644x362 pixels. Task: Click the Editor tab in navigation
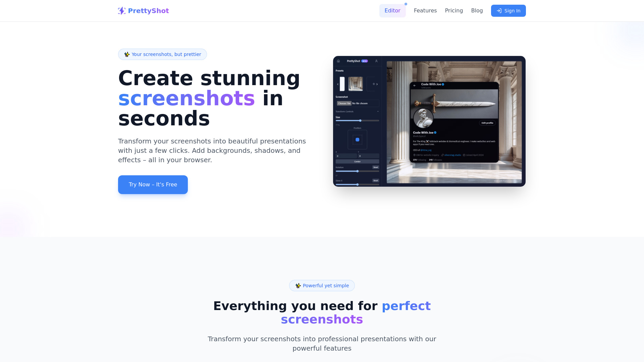pyautogui.click(x=392, y=11)
